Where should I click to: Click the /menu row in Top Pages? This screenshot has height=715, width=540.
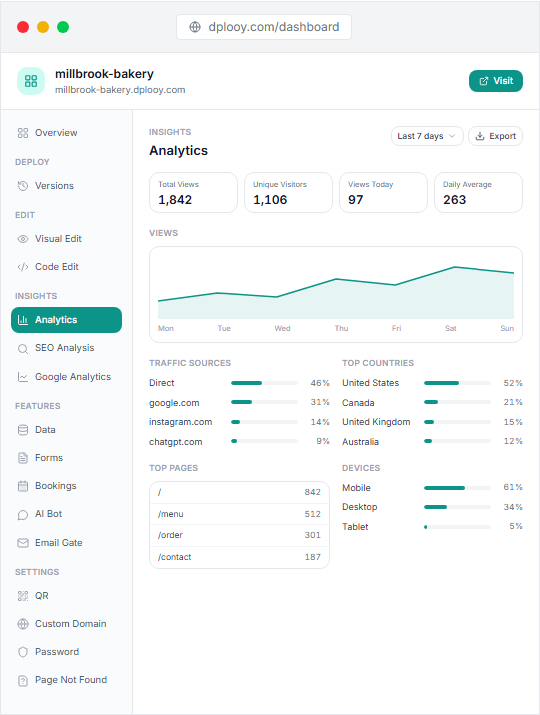click(x=239, y=514)
